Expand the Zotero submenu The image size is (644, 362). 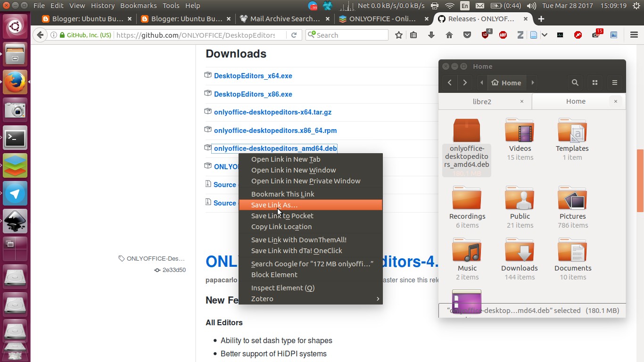tap(311, 299)
